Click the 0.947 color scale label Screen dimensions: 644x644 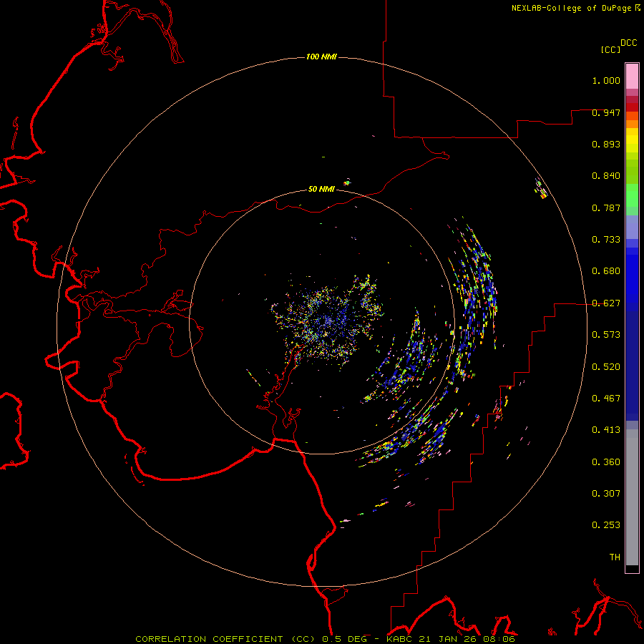pos(606,112)
